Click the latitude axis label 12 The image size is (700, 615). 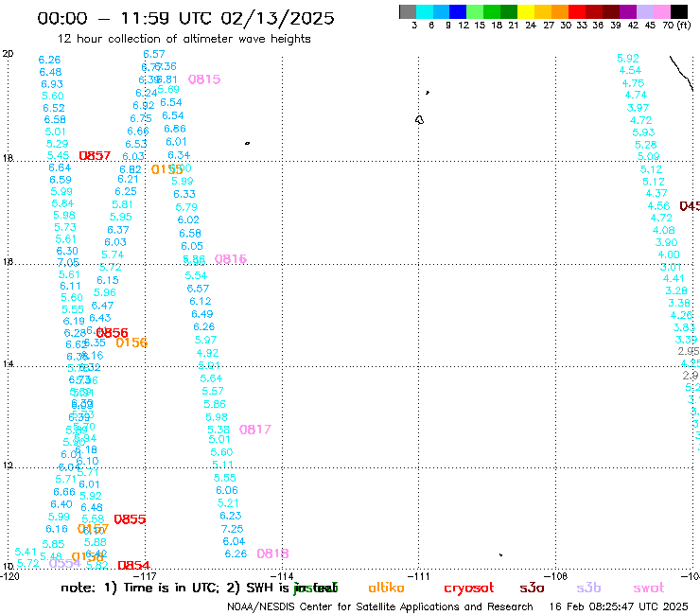click(x=8, y=466)
